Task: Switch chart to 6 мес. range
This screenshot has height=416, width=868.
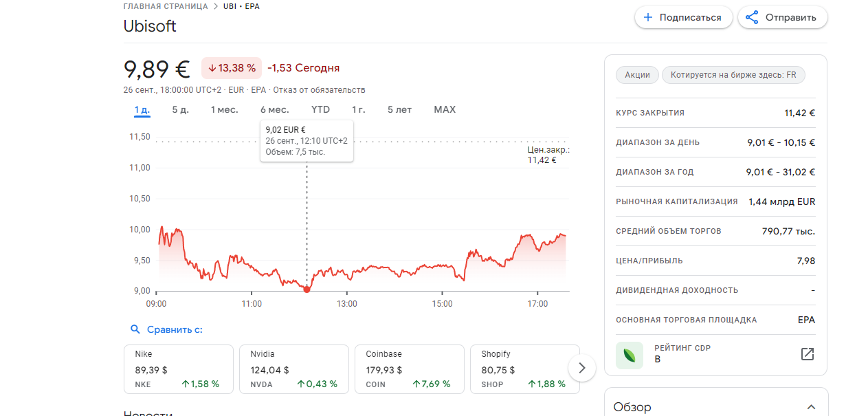Action: point(274,110)
